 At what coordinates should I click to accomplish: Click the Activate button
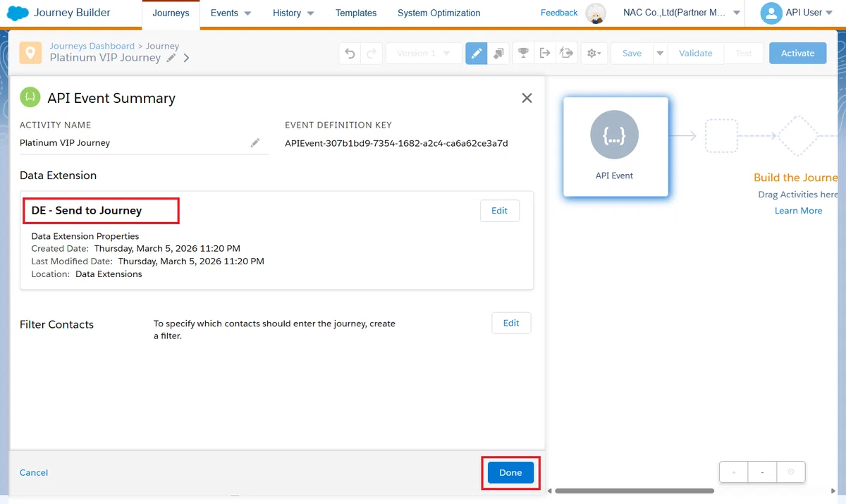point(798,54)
